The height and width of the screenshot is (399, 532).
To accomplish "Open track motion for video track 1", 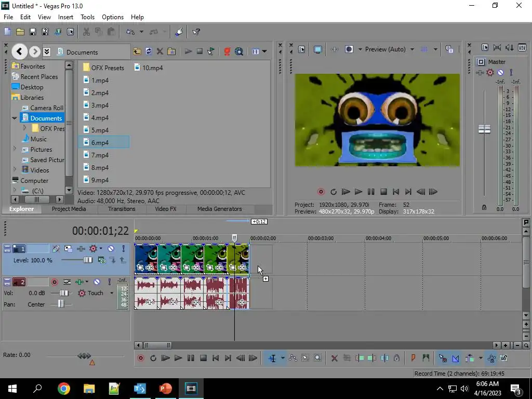I will [68, 249].
